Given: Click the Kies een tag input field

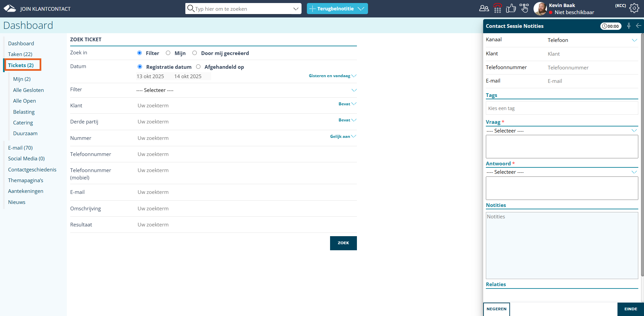Looking at the screenshot, I should click(561, 108).
